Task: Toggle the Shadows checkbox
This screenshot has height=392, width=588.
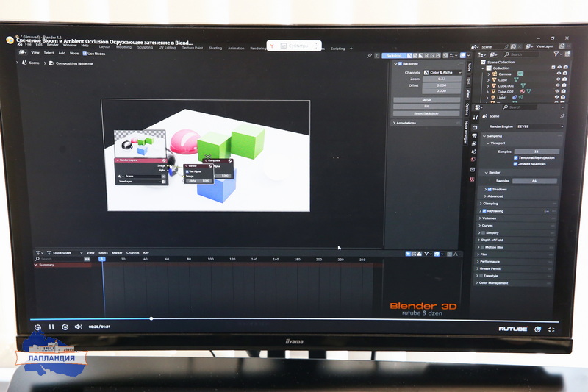Action: 490,190
